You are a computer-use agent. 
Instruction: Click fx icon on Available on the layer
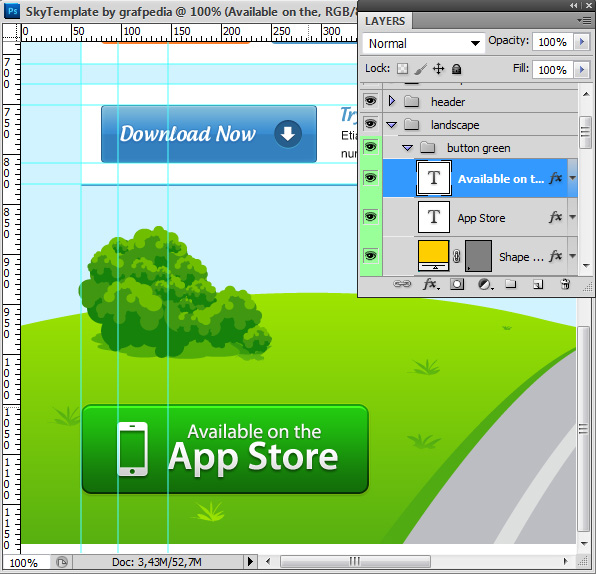(x=555, y=178)
